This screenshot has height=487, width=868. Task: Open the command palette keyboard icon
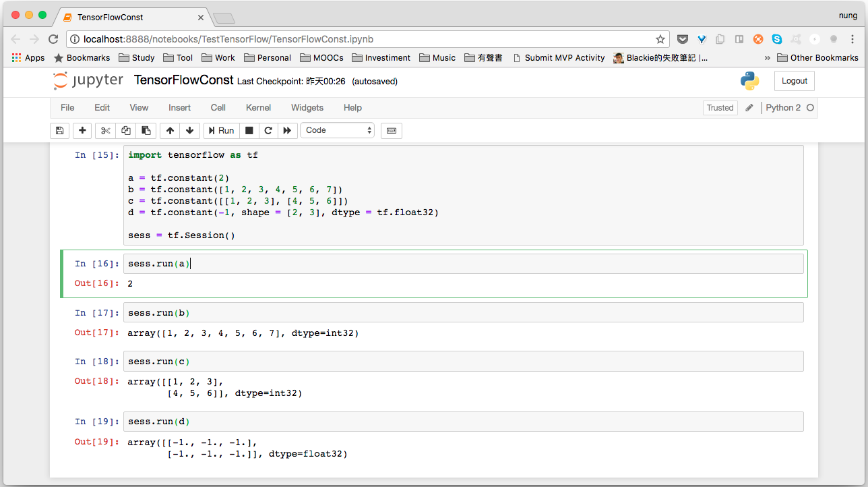(x=391, y=130)
